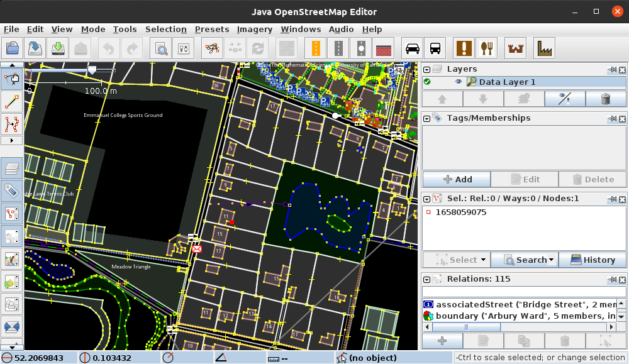Choose the orange road preset icon
Viewport: 629px width, 364px height.
(316, 48)
